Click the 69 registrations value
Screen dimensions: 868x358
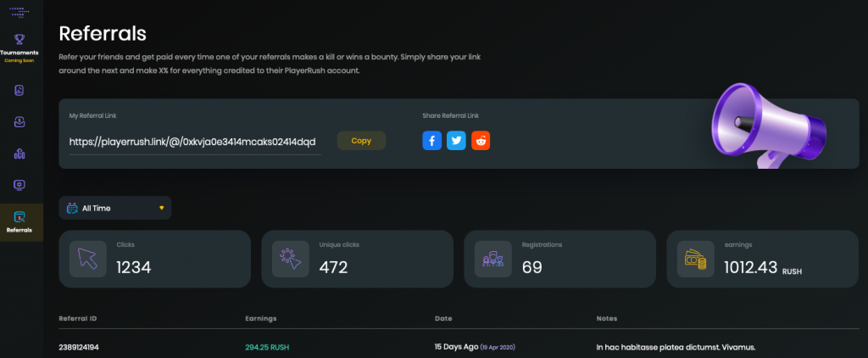(532, 268)
